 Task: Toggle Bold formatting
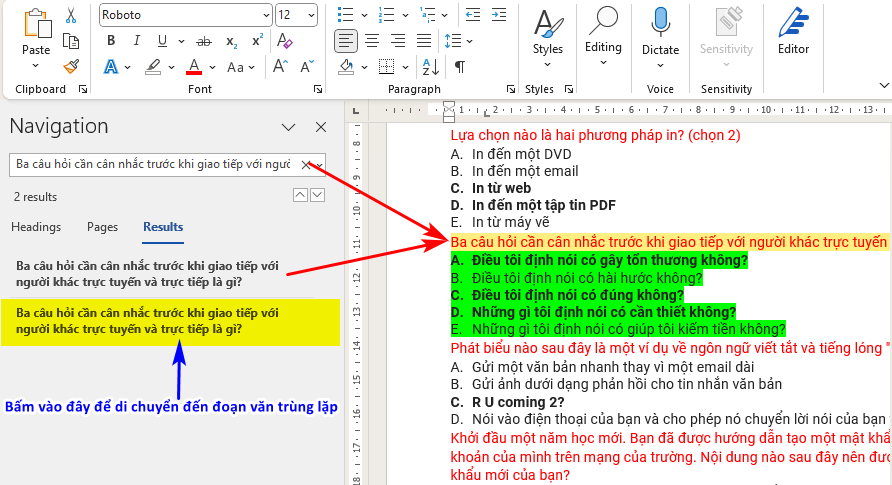[x=111, y=40]
